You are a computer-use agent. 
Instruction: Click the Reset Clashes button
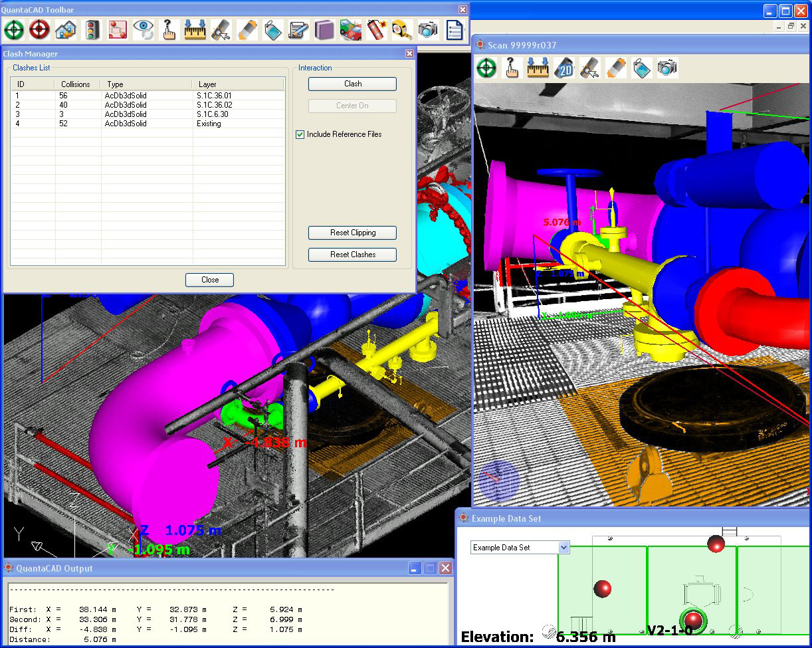point(352,255)
